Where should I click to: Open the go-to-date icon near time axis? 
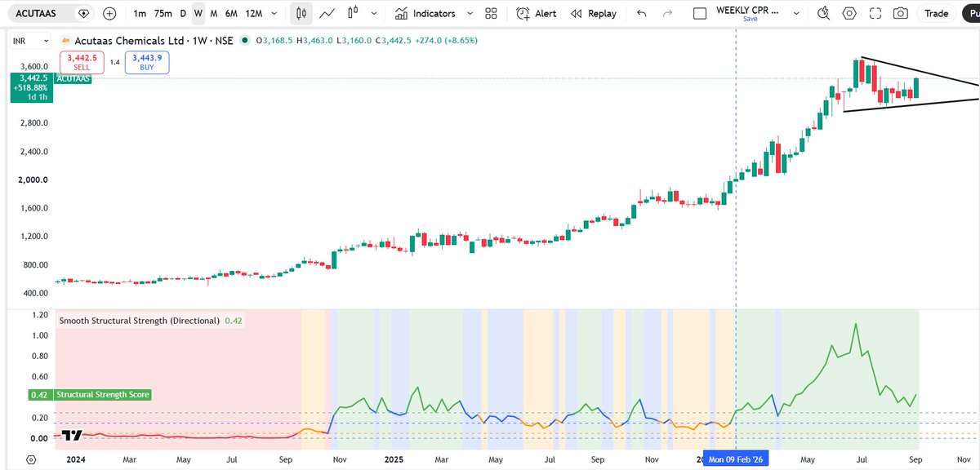(x=30, y=460)
